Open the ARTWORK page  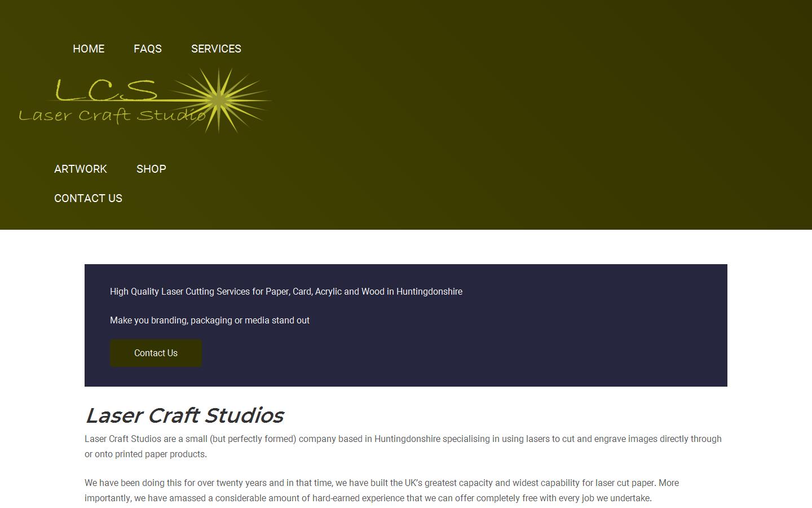click(81, 169)
